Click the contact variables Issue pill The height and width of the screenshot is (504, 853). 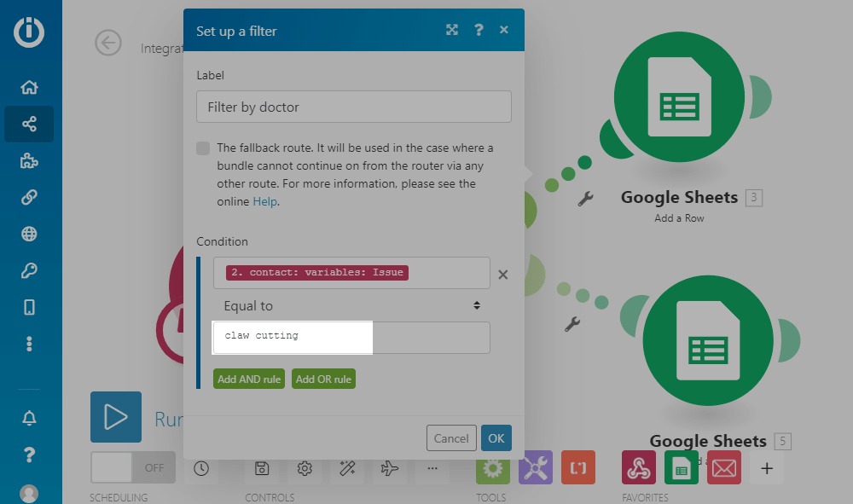click(317, 272)
